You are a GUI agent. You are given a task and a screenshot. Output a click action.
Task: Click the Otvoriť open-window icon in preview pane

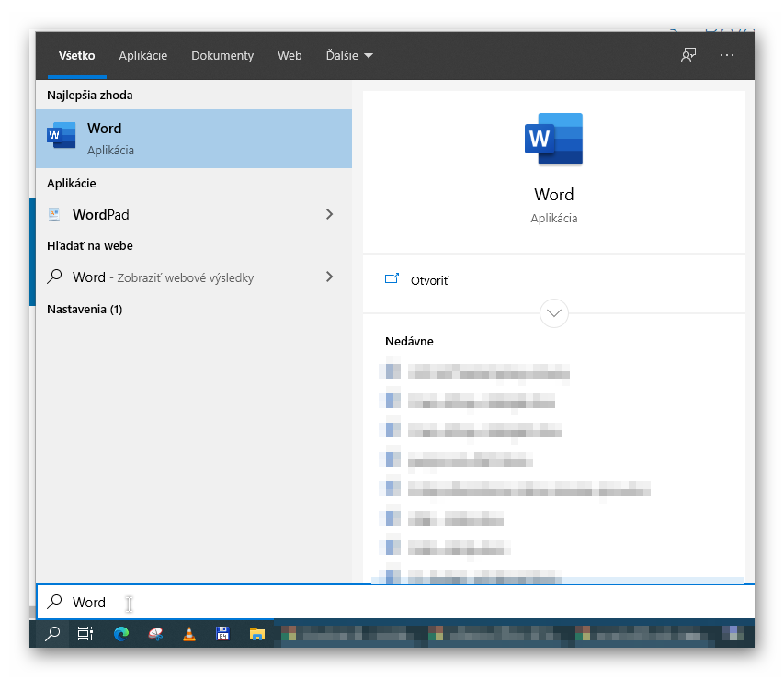point(392,279)
